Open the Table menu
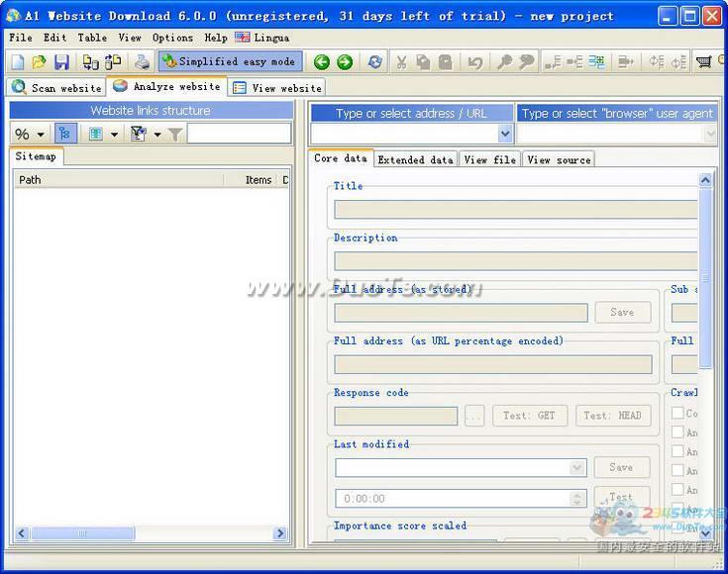This screenshot has width=728, height=574. [92, 38]
